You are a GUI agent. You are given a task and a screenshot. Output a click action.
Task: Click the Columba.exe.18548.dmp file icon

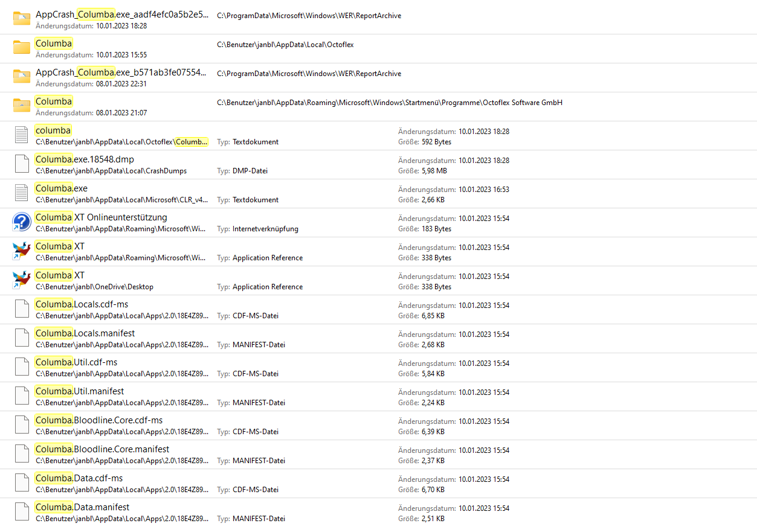22,164
